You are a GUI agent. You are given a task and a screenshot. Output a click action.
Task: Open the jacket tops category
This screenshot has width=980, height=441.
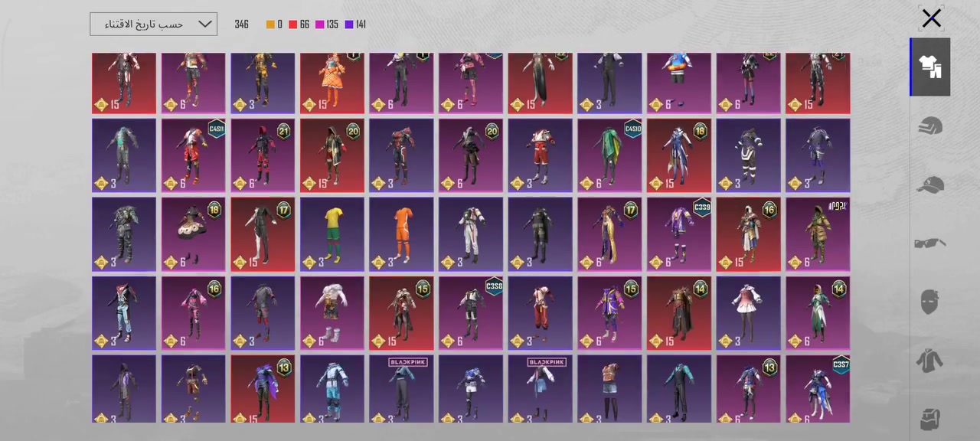pyautogui.click(x=931, y=361)
